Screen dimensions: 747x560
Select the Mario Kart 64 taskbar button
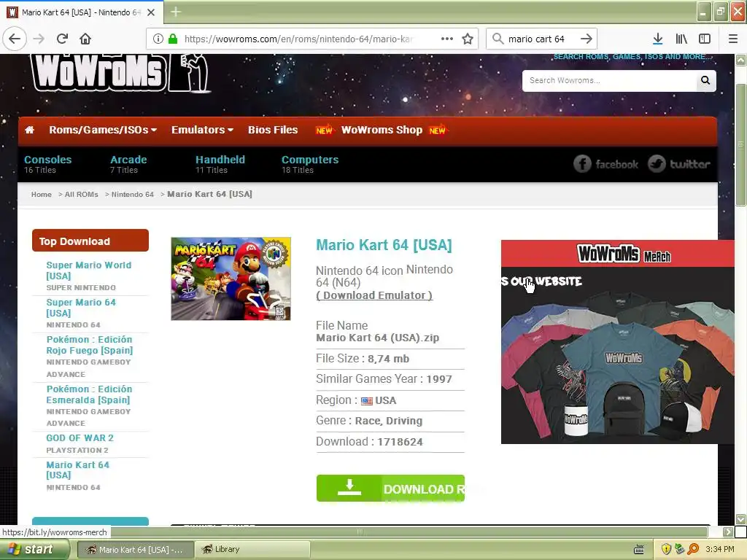pyautogui.click(x=135, y=550)
